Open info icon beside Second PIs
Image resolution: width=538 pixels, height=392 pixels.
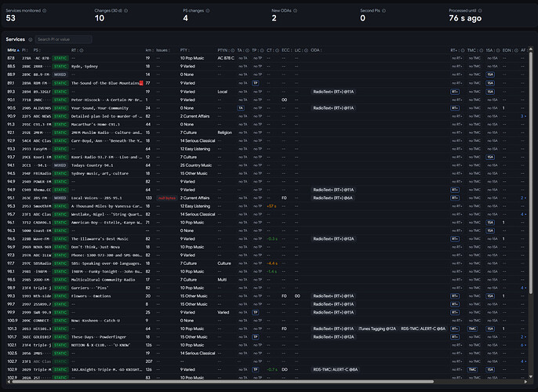pyautogui.click(x=384, y=11)
